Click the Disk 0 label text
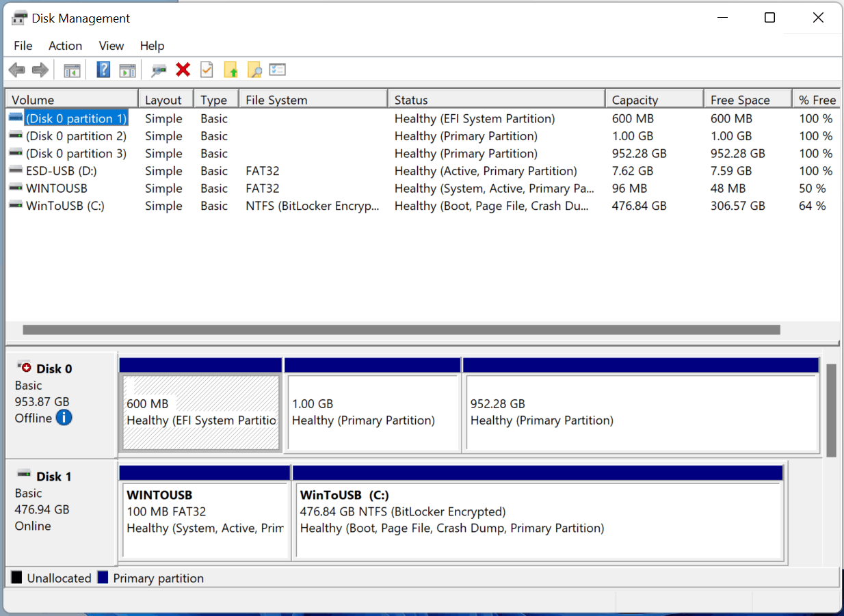This screenshot has height=616, width=844. (54, 369)
